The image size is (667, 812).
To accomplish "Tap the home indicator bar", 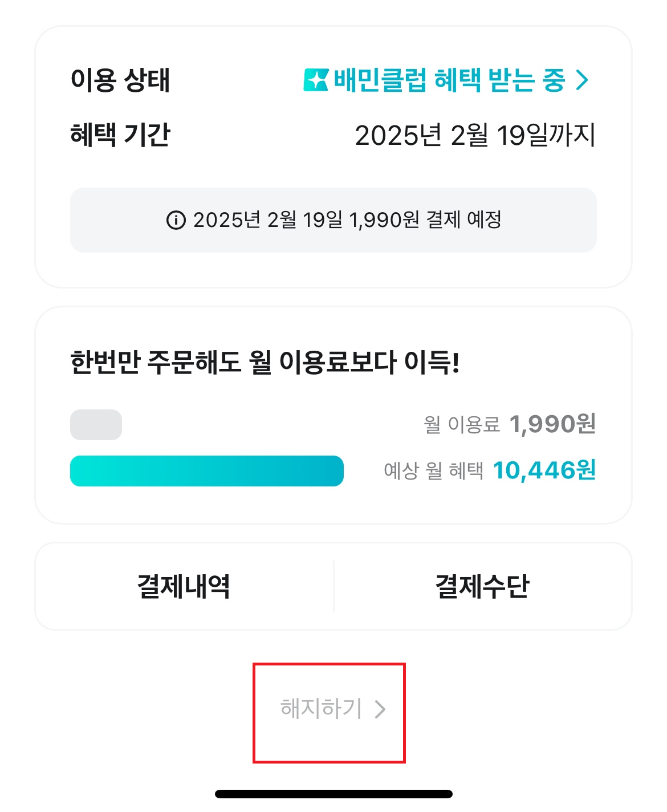I will [333, 794].
